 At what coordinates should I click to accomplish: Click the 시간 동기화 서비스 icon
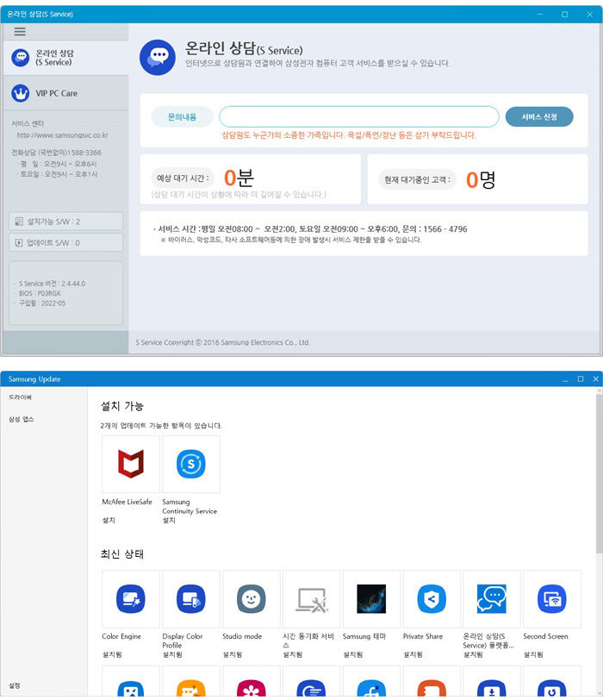(x=311, y=598)
